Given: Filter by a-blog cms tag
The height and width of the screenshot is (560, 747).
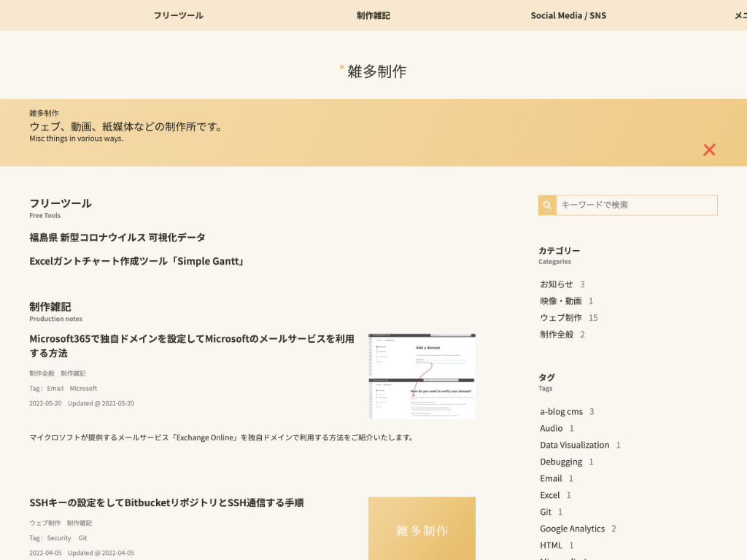Looking at the screenshot, I should [561, 411].
